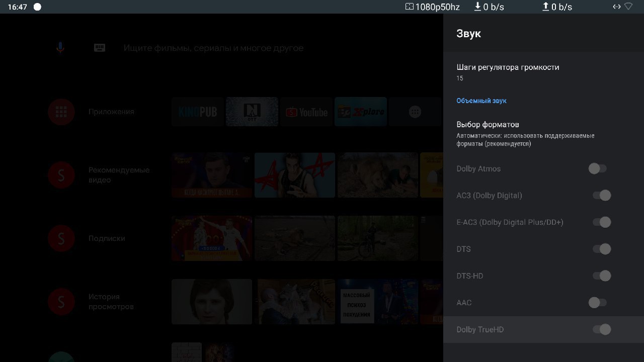Image resolution: width=644 pixels, height=362 pixels.
Task: Turn off the DTS format switch
Action: coord(602,249)
